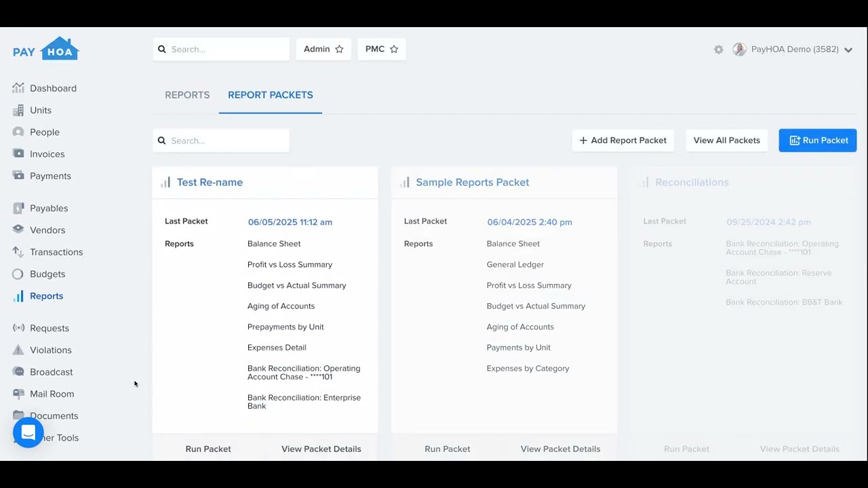Switch to the REPORTS tab
This screenshot has height=488, width=868.
coord(187,95)
